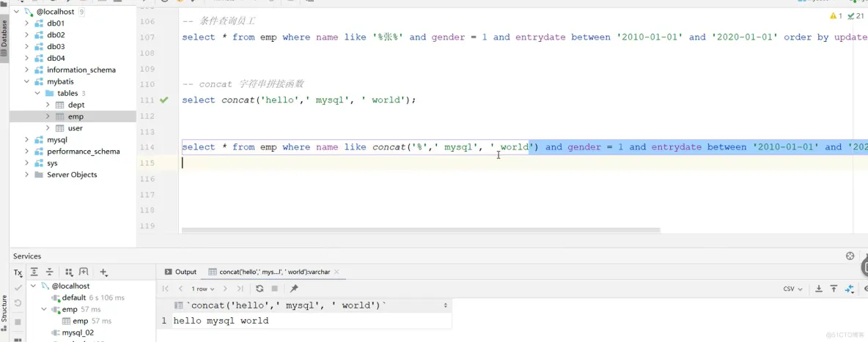The height and width of the screenshot is (342, 868).
Task: Open the Database tool window tab
Action: (x=4, y=39)
